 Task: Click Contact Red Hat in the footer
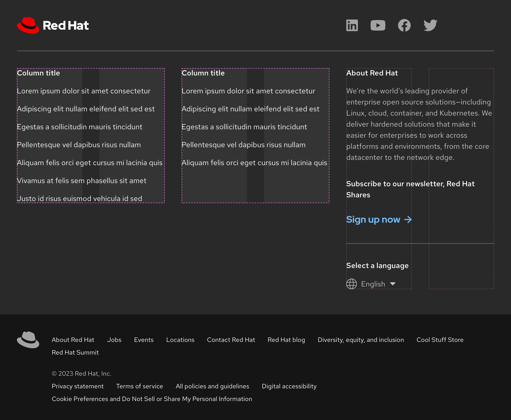point(231,340)
